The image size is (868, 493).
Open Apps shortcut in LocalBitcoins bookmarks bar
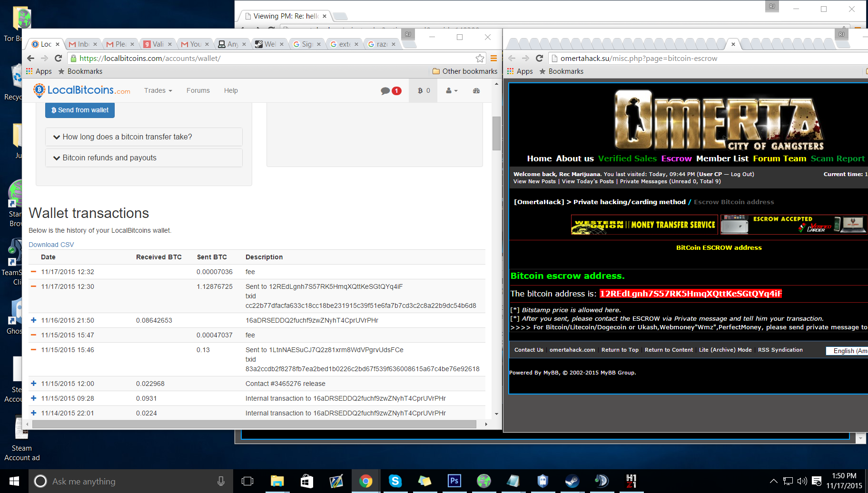tap(39, 71)
